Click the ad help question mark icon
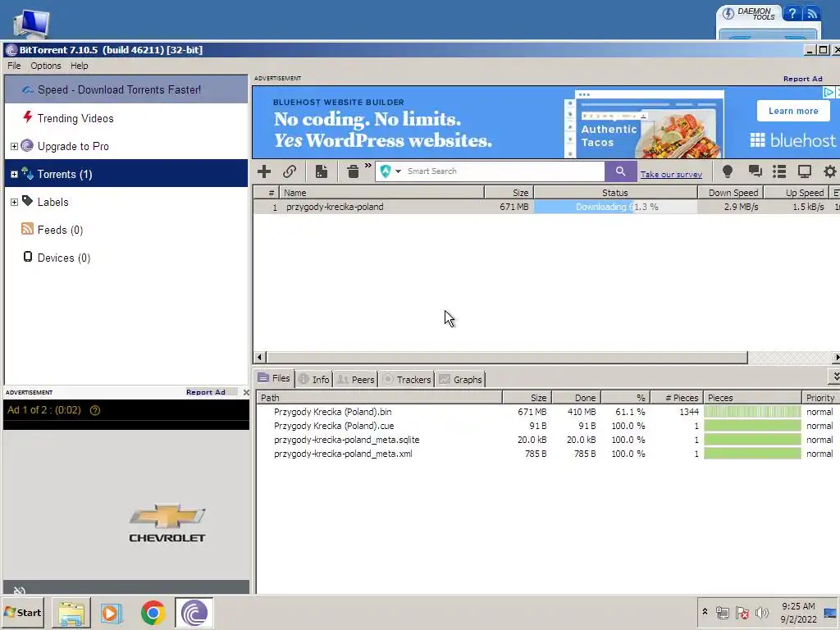The image size is (840, 630). 95,410
